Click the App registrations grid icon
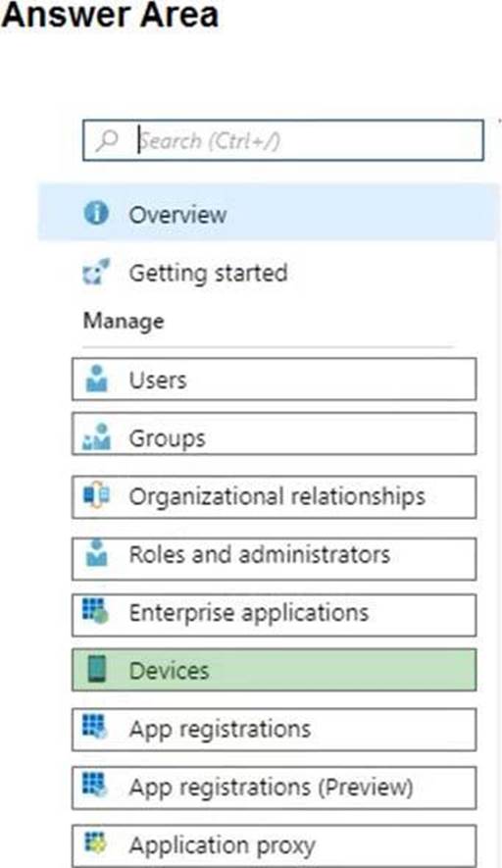502x868 pixels. (x=95, y=727)
